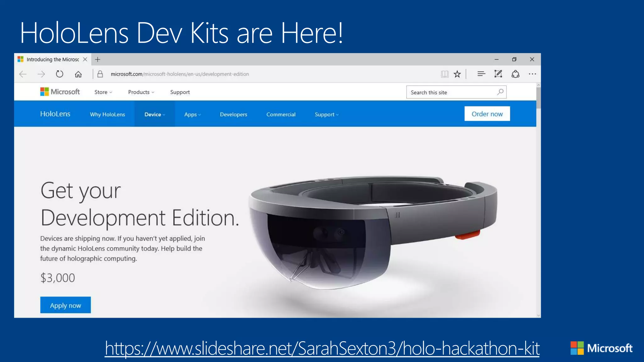Click in the 'Search this site' field
This screenshot has width=644, height=362.
click(456, 92)
